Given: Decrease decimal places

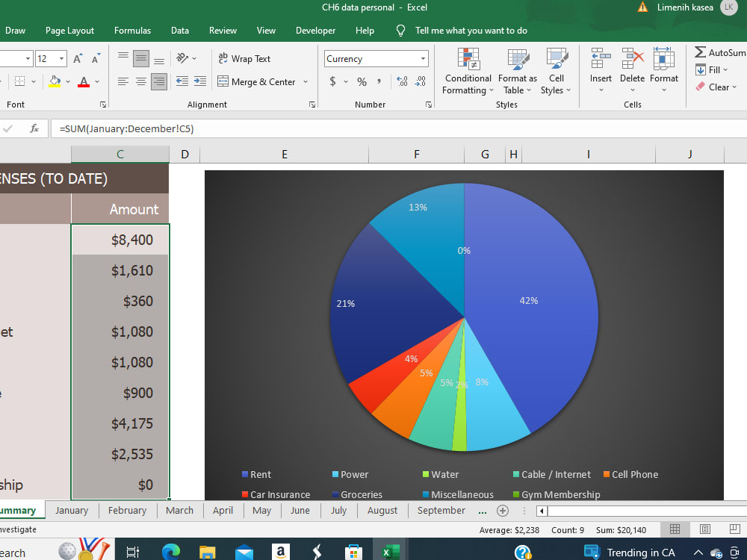Looking at the screenshot, I should (420, 81).
